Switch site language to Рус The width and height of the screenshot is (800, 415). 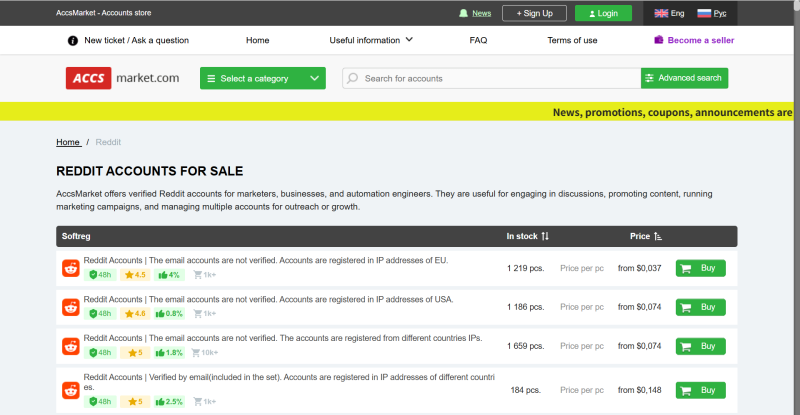(712, 13)
